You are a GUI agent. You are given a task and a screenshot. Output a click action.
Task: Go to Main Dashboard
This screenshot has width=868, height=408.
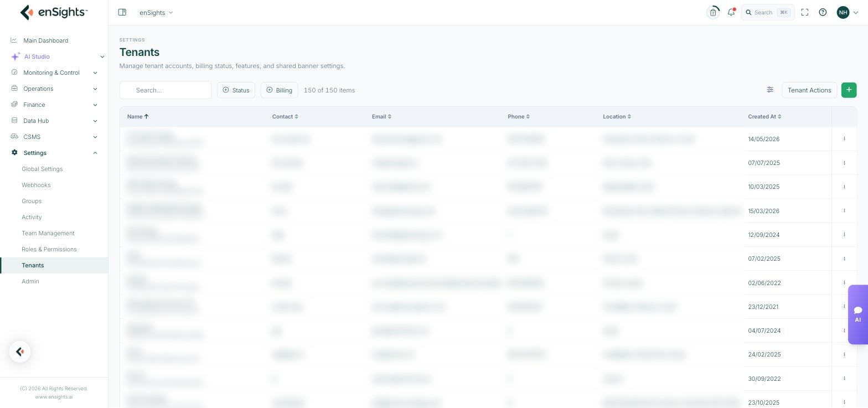click(x=45, y=40)
